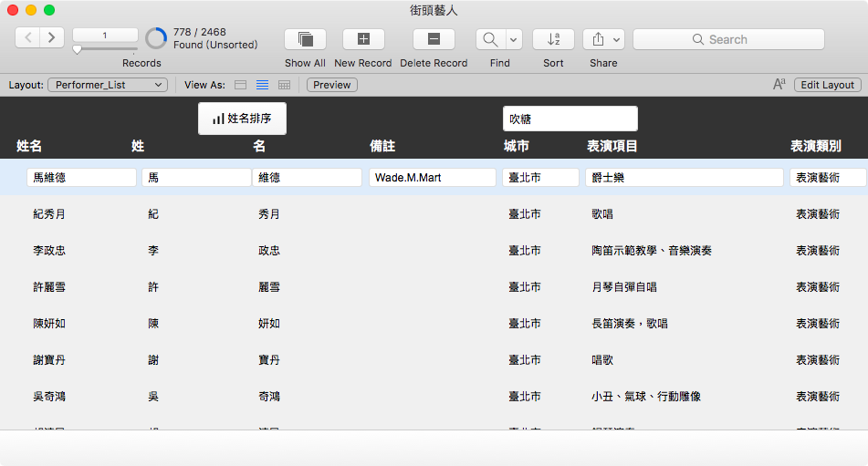Image resolution: width=868 pixels, height=466 pixels.
Task: Switch to List view
Action: coord(262,85)
